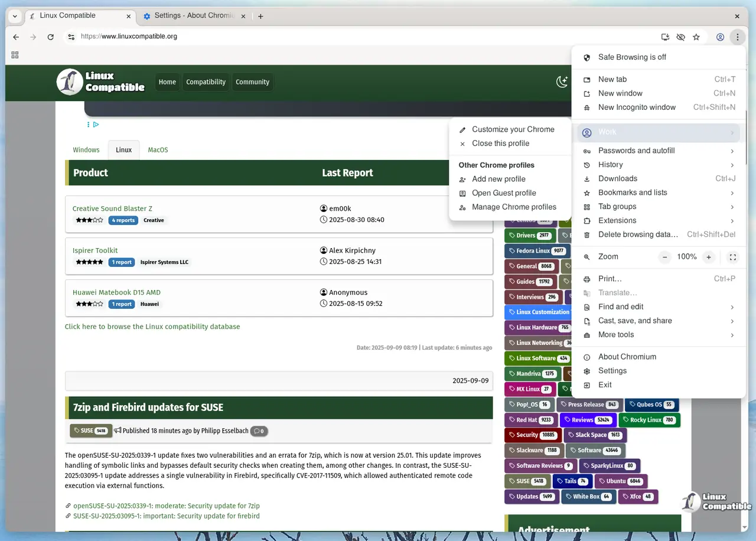Click the install-as-app icon in the address bar
The height and width of the screenshot is (541, 756).
(665, 37)
